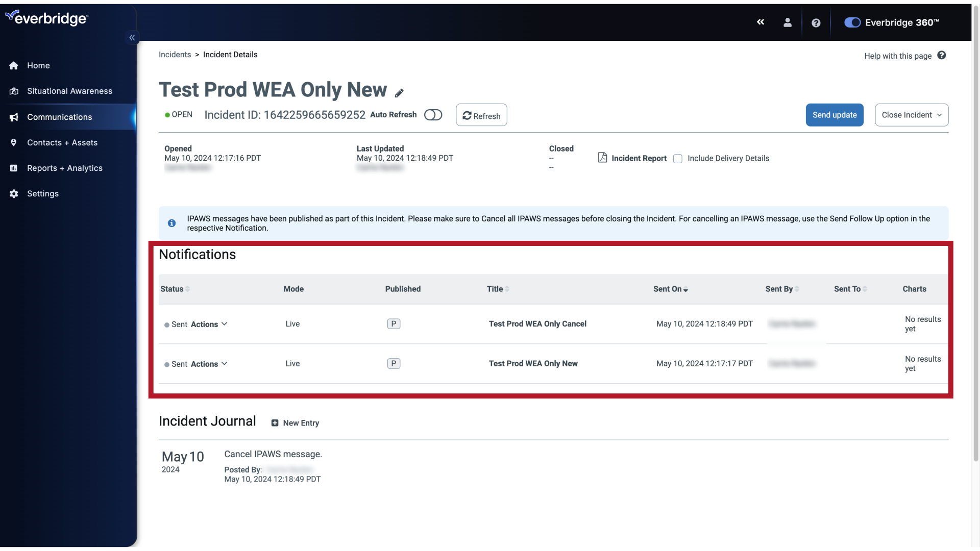Screen dimensions: 980x551
Task: Click the user profile icon
Action: (788, 22)
